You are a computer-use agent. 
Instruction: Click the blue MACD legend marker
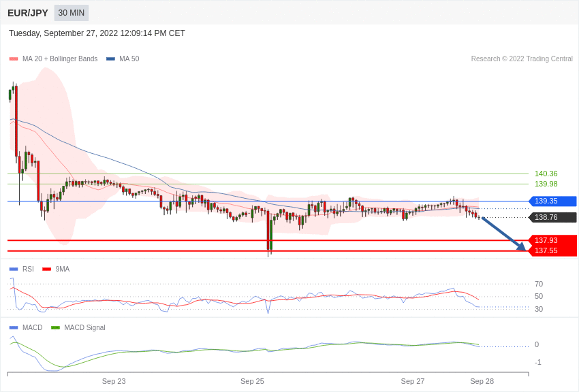tap(14, 327)
